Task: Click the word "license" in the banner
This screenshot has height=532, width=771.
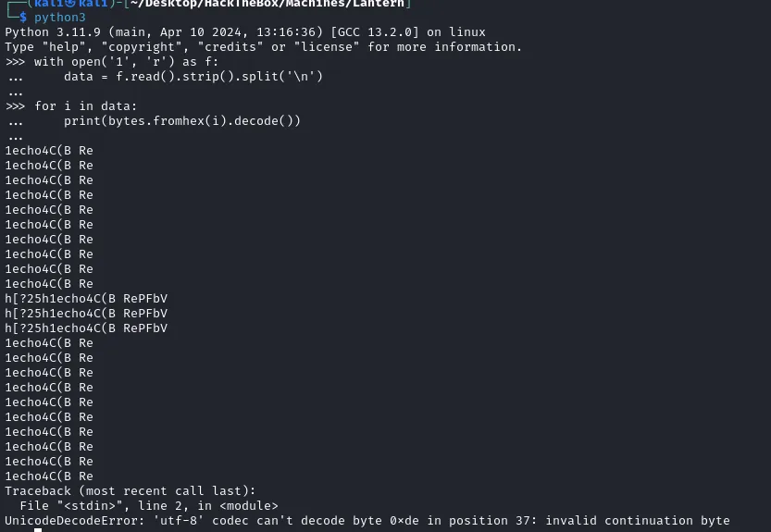Action: (x=327, y=47)
